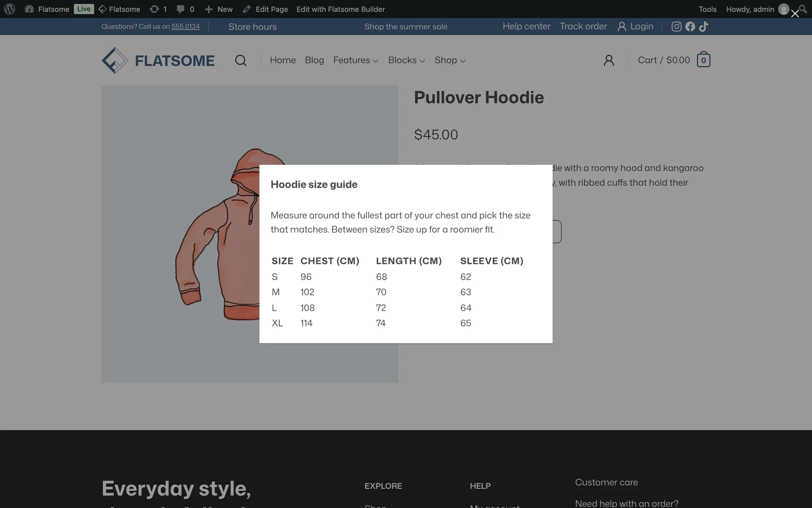
Task: Visit the Instagram profile icon
Action: (x=676, y=27)
